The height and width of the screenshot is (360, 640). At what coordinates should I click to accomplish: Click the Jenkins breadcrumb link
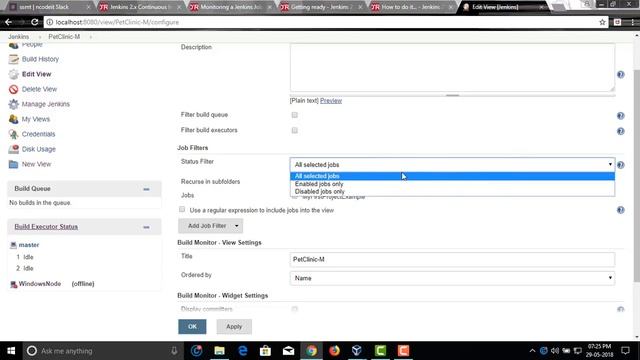tap(18, 37)
